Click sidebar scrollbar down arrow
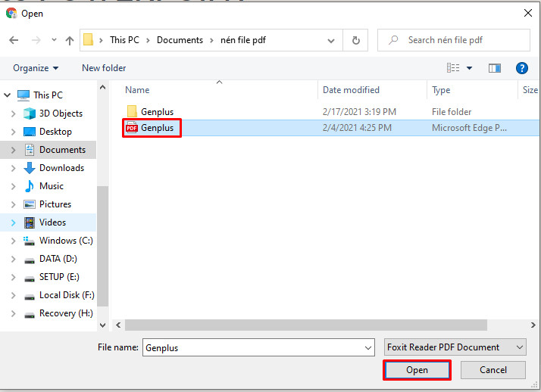This screenshot has width=541, height=392. click(x=102, y=325)
